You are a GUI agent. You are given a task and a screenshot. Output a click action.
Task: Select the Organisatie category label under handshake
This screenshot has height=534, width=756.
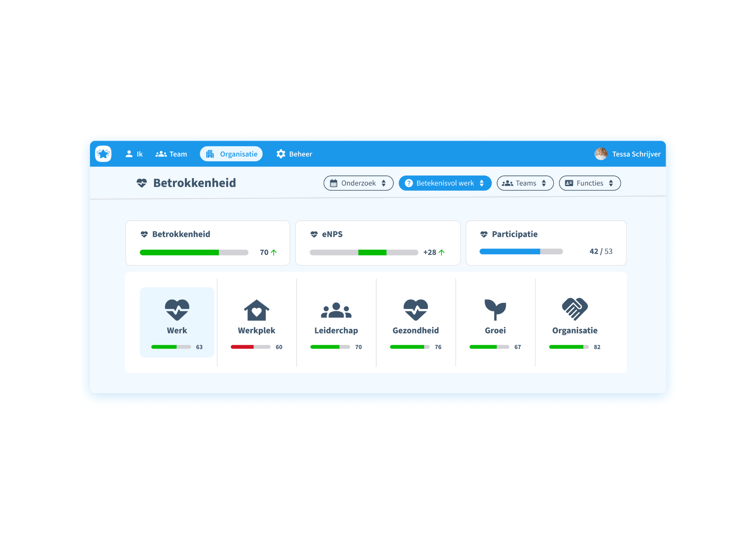(575, 330)
